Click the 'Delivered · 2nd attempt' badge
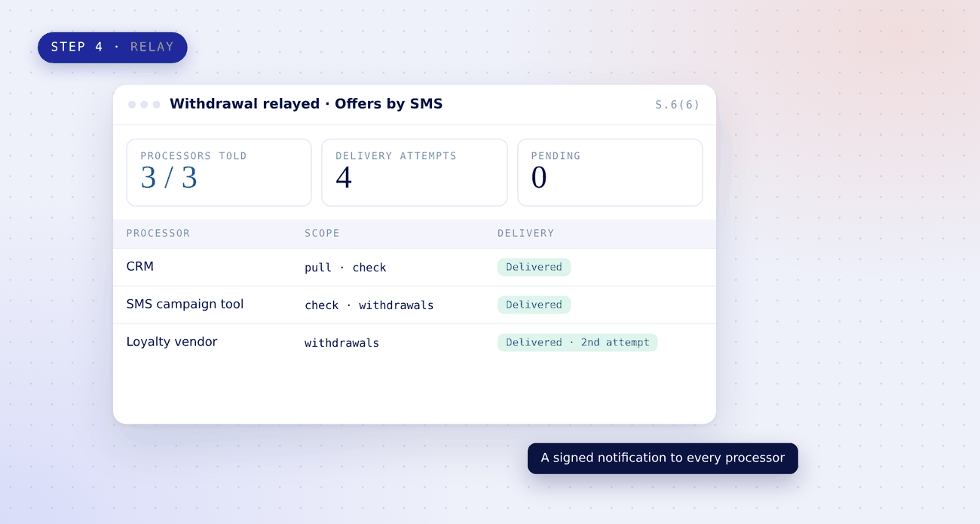 577,342
